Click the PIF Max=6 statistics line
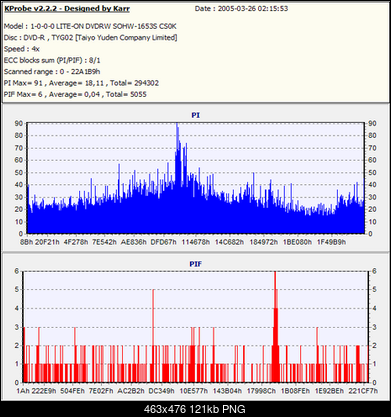Image resolution: width=391 pixels, height=417 pixels. coord(75,94)
